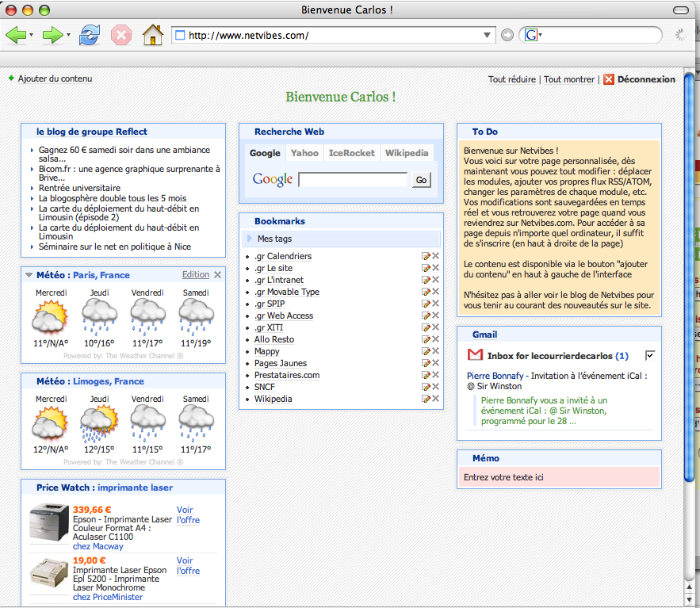Delete the SNCF bookmark
The height and width of the screenshot is (608, 700).
pos(435,387)
